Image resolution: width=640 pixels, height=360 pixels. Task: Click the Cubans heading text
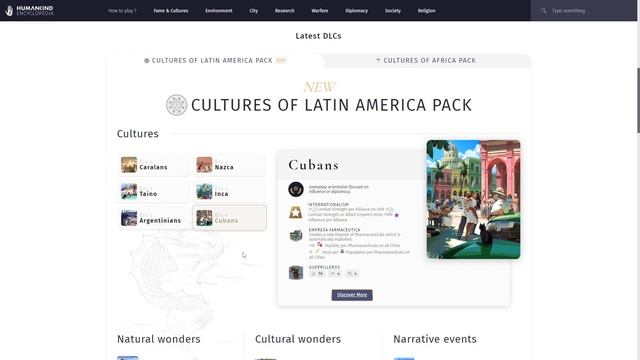(x=313, y=165)
